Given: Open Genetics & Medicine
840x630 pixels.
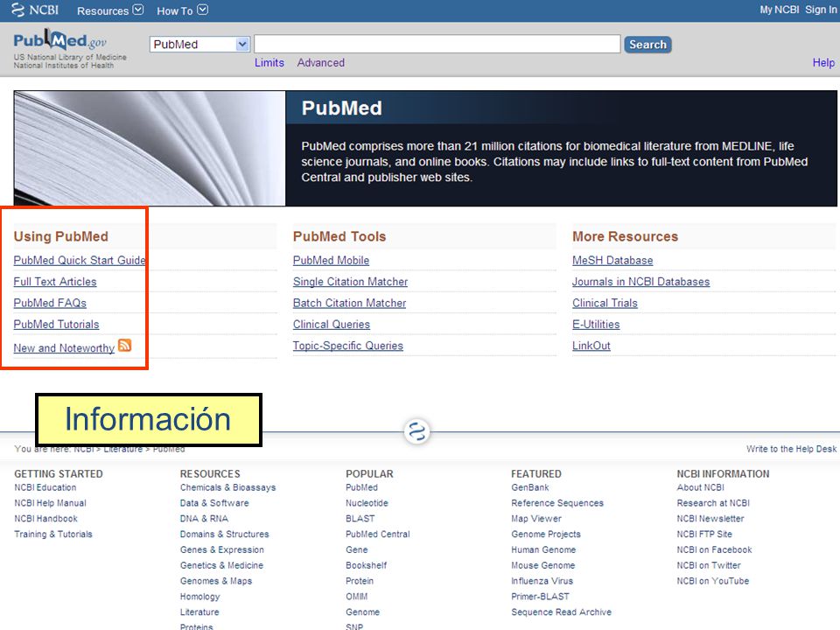Looking at the screenshot, I should click(221, 565).
